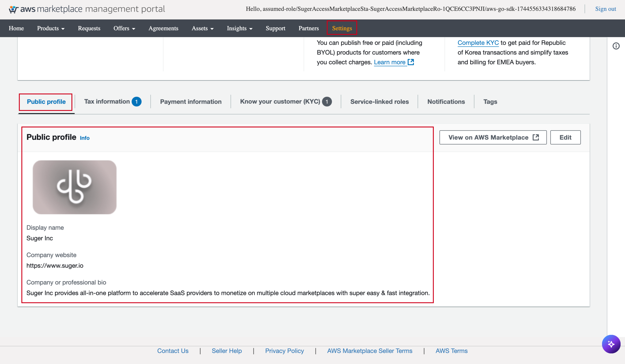Screen dimensions: 625x364
Task: Select the Public profile tab
Action: tap(46, 102)
